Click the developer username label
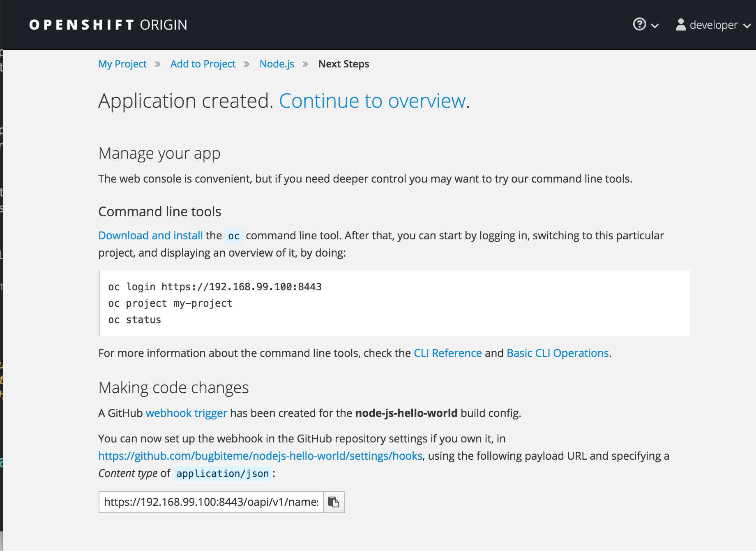Viewport: 756px width, 551px height. click(713, 25)
